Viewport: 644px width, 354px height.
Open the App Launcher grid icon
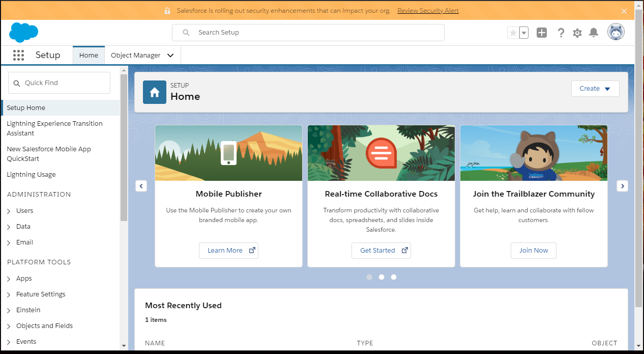[18, 55]
